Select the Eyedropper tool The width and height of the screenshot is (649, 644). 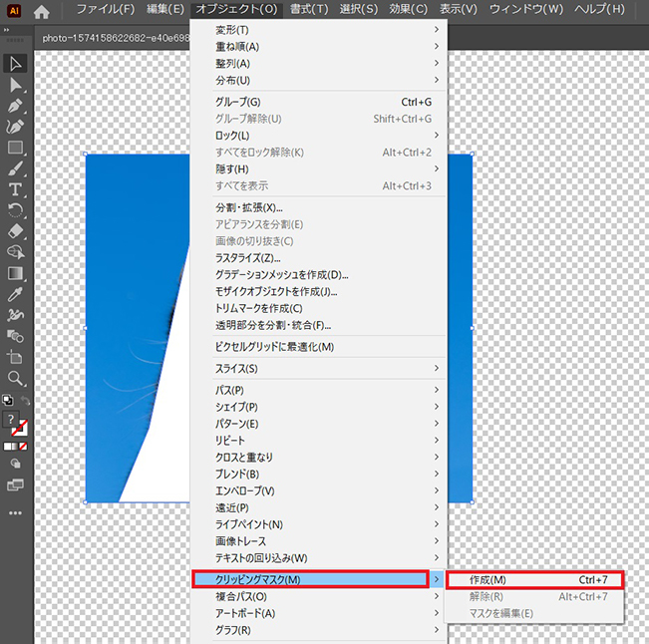click(15, 294)
